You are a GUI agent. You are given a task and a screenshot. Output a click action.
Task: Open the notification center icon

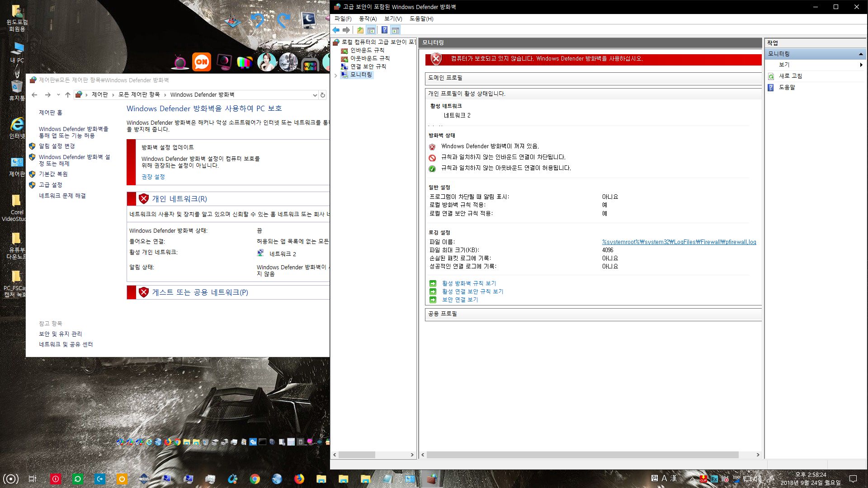[x=853, y=479]
